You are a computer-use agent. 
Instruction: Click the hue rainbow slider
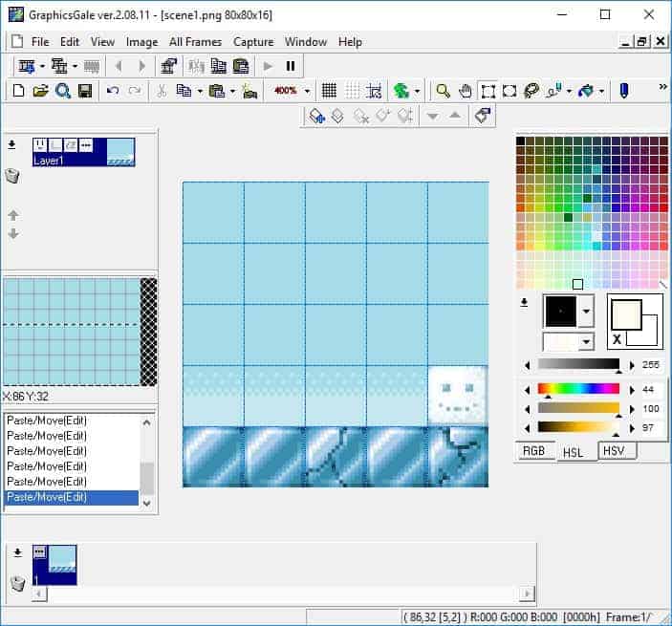coord(578,389)
